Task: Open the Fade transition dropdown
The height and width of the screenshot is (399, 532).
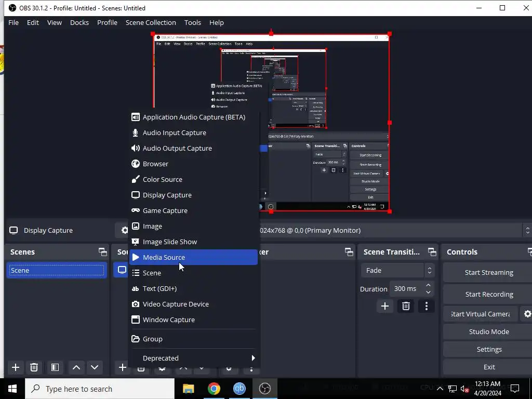Action: tap(397, 270)
